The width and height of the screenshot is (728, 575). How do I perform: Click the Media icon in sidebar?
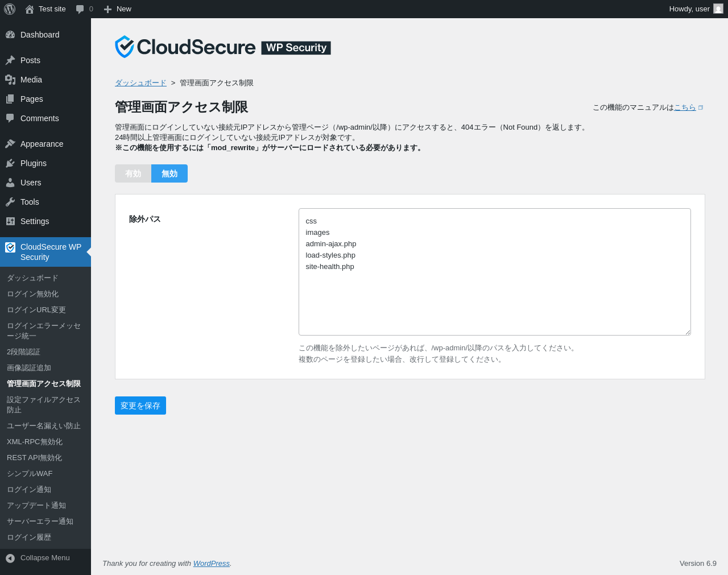coord(10,80)
